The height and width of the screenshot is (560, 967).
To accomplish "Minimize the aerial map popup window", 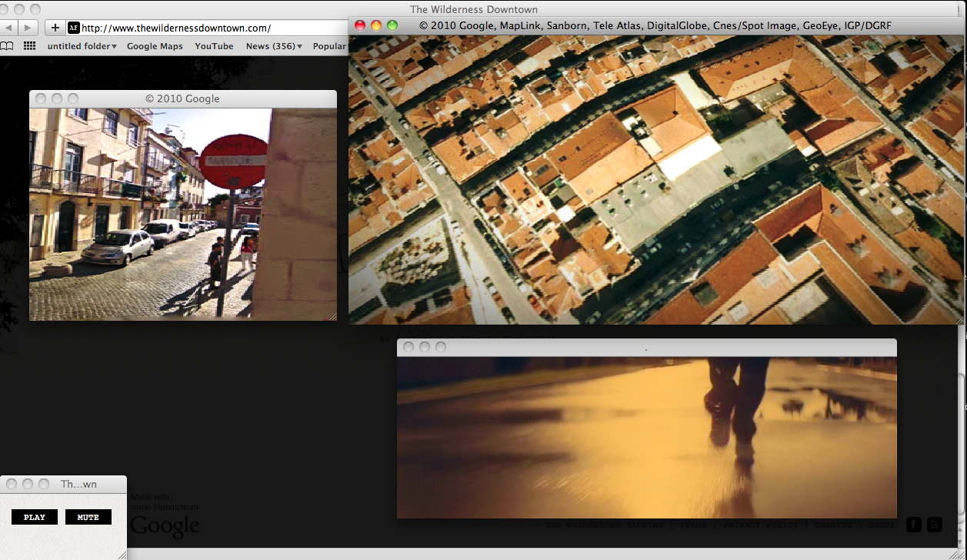I will tap(376, 25).
